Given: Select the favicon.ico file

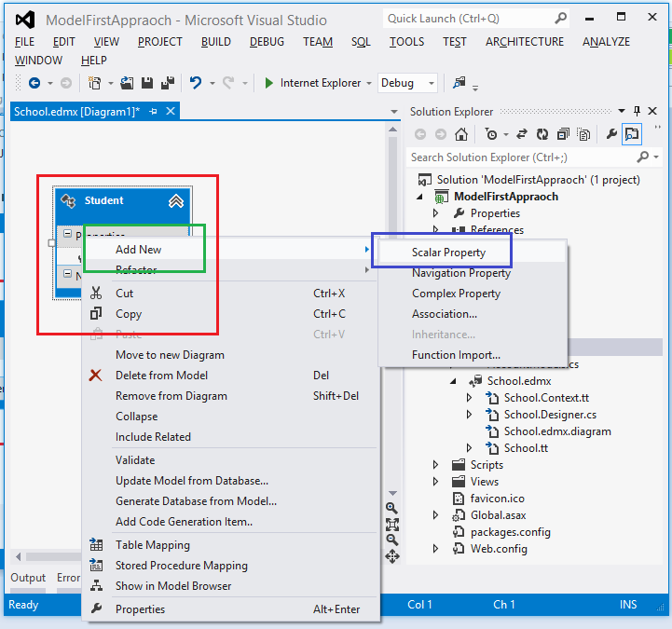Looking at the screenshot, I should tap(497, 499).
